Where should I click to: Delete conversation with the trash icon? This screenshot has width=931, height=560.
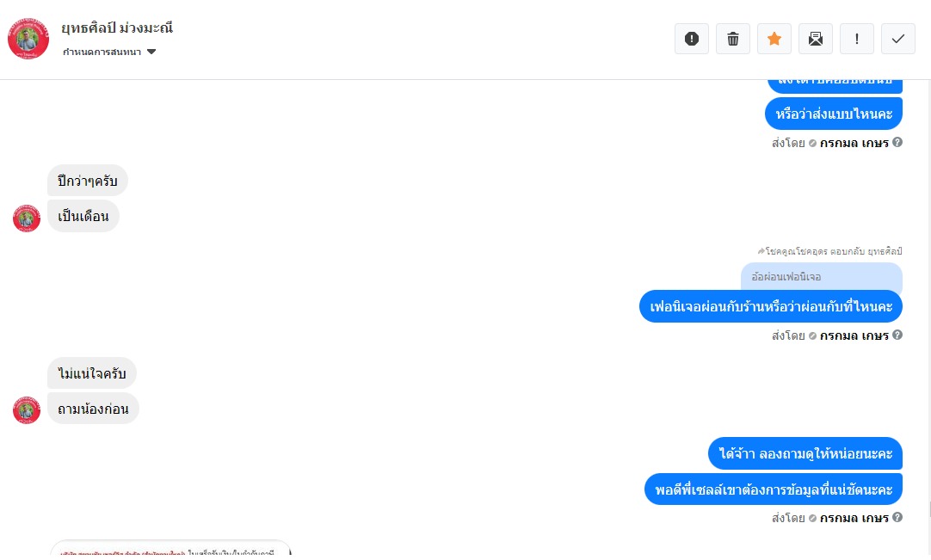(733, 40)
